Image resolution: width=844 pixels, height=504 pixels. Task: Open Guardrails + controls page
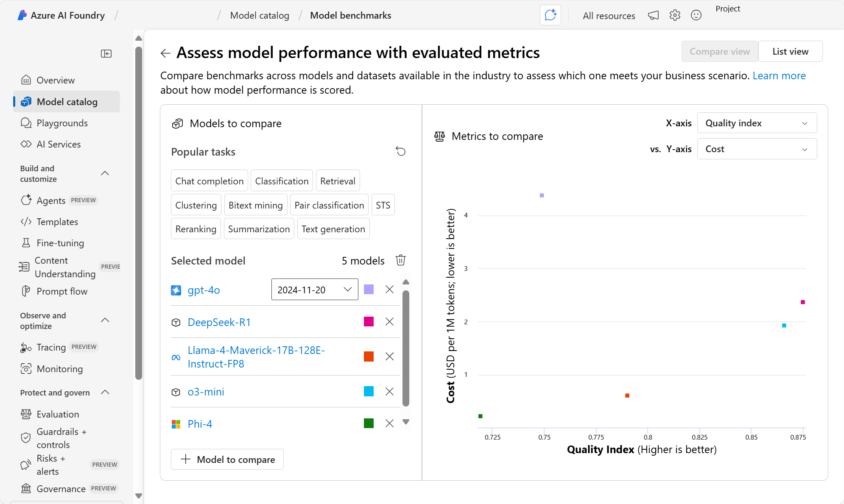coord(67,438)
